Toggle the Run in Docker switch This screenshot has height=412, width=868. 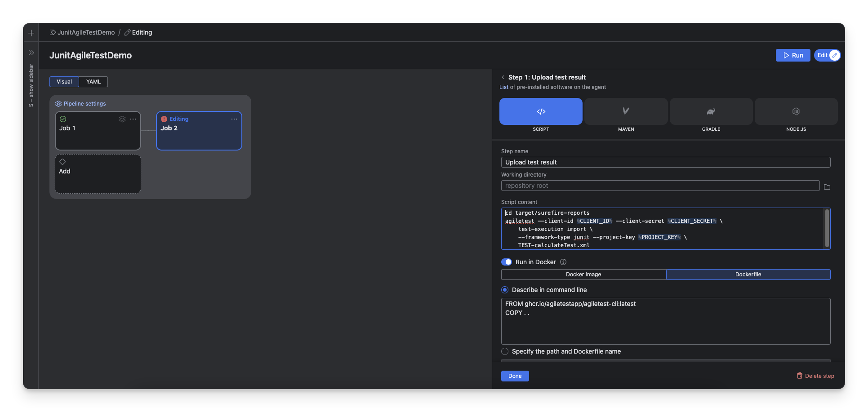(507, 262)
